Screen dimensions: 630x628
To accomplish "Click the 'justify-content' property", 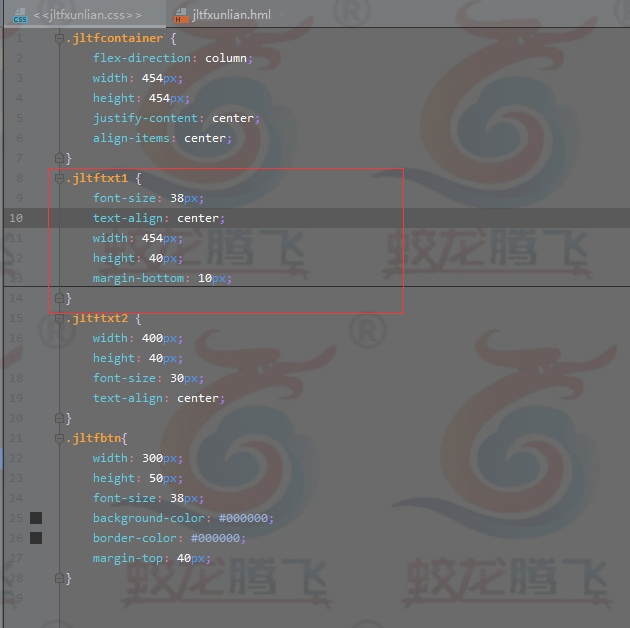I will (145, 118).
